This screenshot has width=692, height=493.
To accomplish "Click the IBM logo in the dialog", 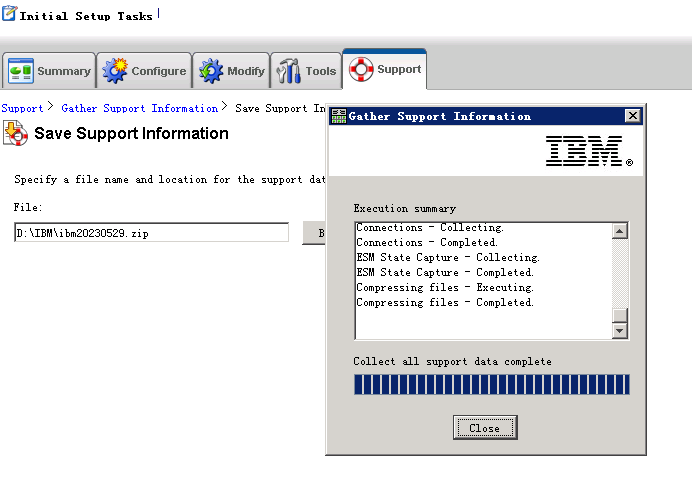I will [589, 151].
